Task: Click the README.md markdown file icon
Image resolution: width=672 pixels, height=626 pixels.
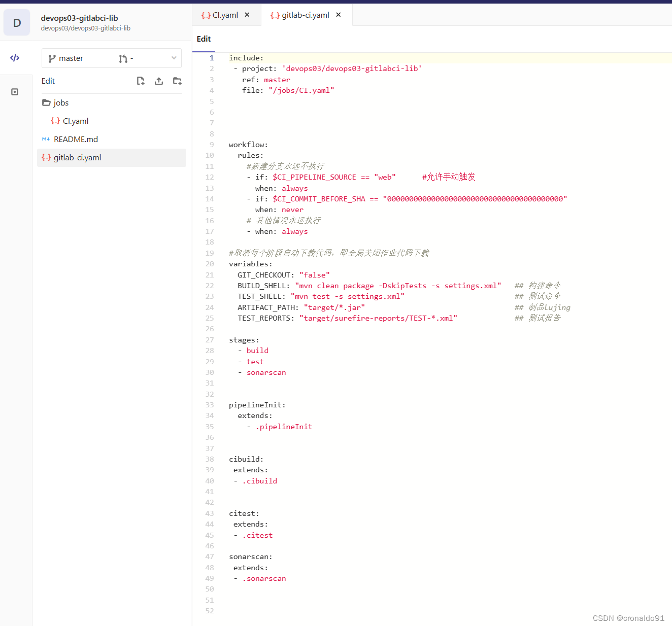Action: [x=46, y=139]
